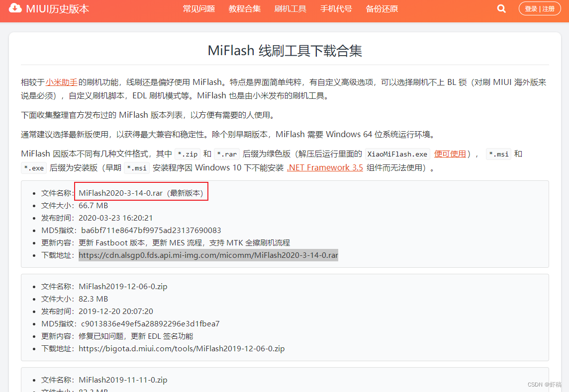Click the cloud download logo icon
This screenshot has width=569, height=392.
(15, 8)
